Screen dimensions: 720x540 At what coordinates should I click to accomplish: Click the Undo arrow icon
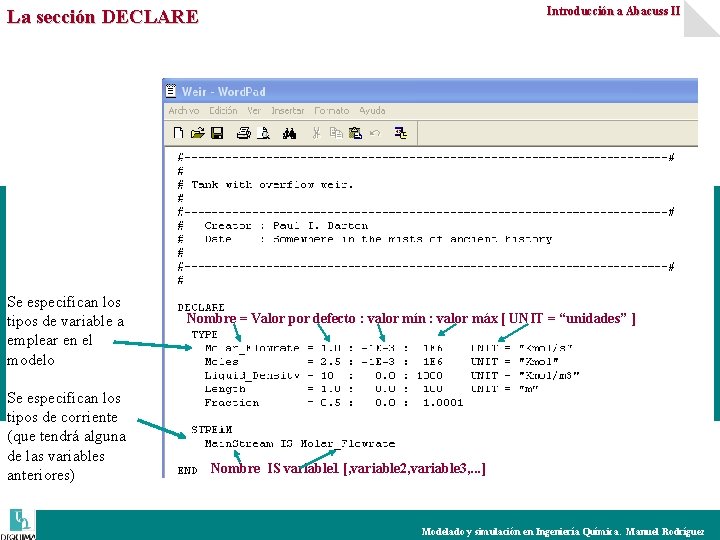375,133
